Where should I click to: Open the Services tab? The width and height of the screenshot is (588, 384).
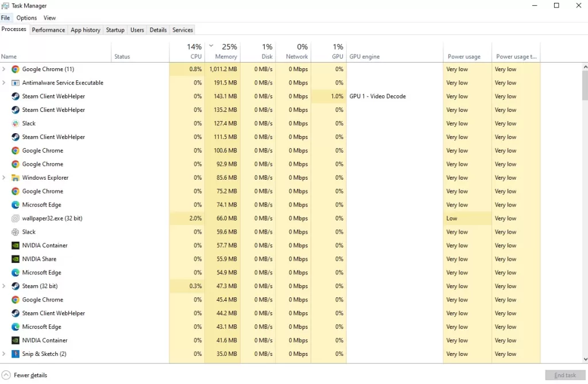183,30
